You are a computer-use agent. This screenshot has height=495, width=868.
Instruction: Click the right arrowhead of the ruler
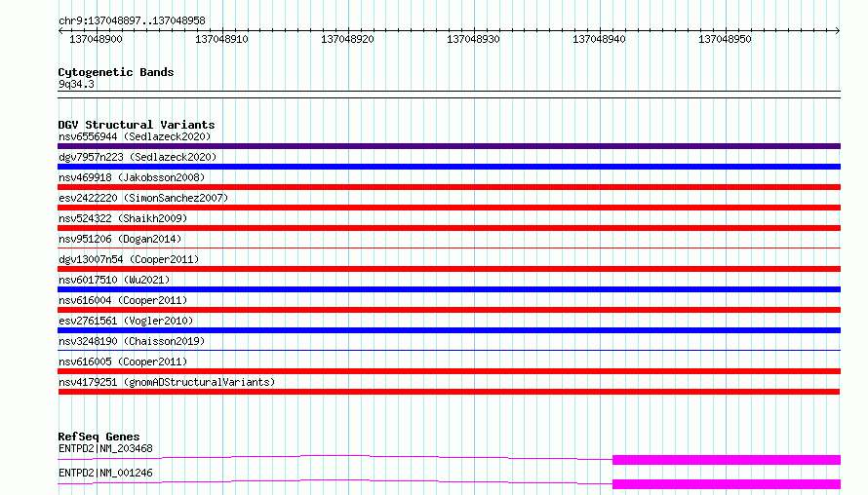pos(838,31)
